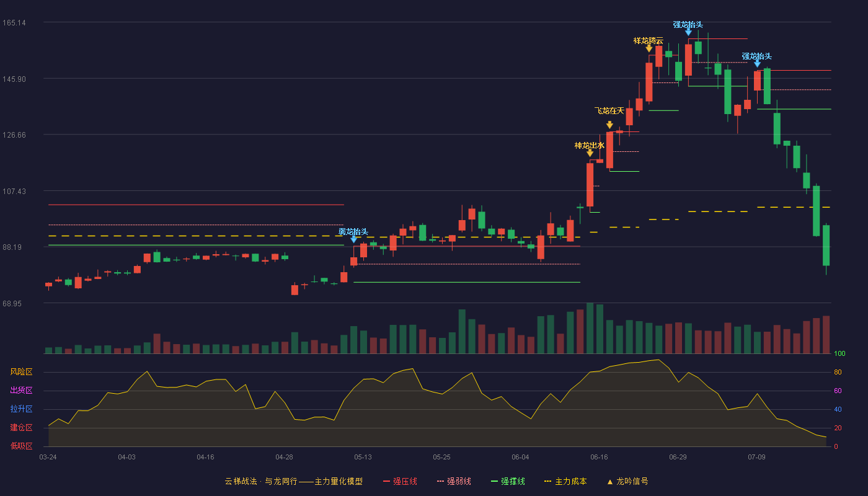The image size is (868, 496).
Task: Click the 07-09 date on the time axis
Action: (756, 457)
